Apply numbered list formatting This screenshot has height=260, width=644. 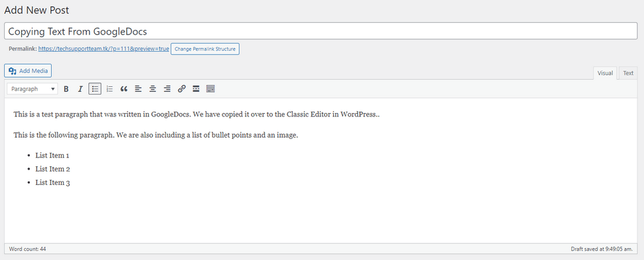110,89
